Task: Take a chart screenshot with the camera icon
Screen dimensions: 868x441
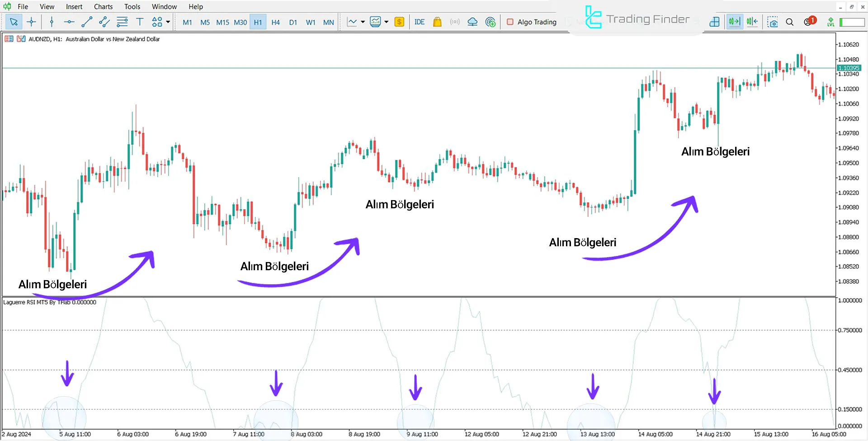Action: point(773,22)
